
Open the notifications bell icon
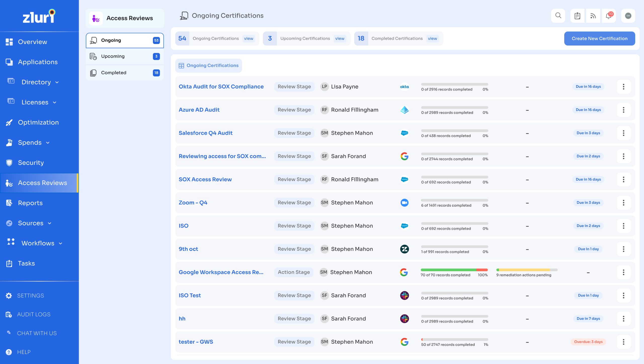[x=609, y=16]
